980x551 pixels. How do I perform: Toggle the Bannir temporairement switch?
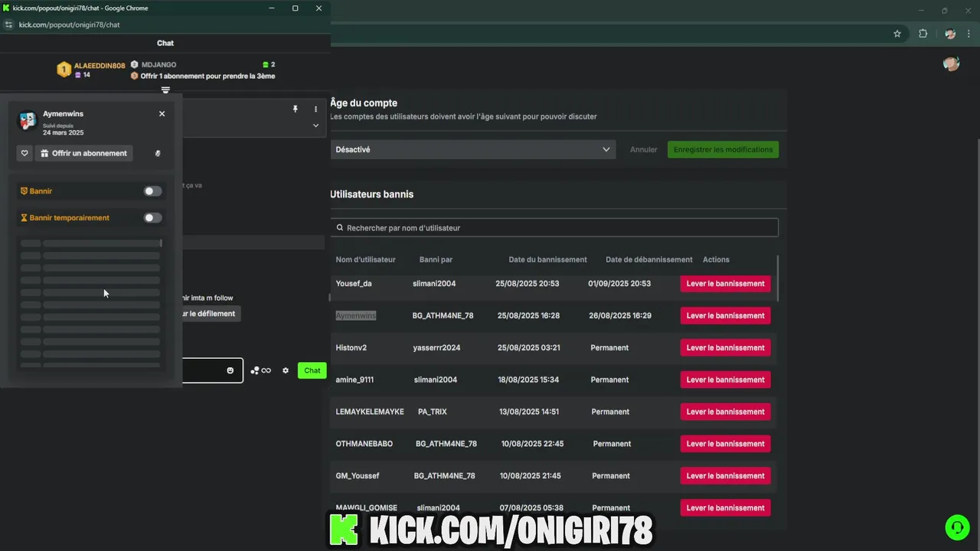(x=152, y=218)
